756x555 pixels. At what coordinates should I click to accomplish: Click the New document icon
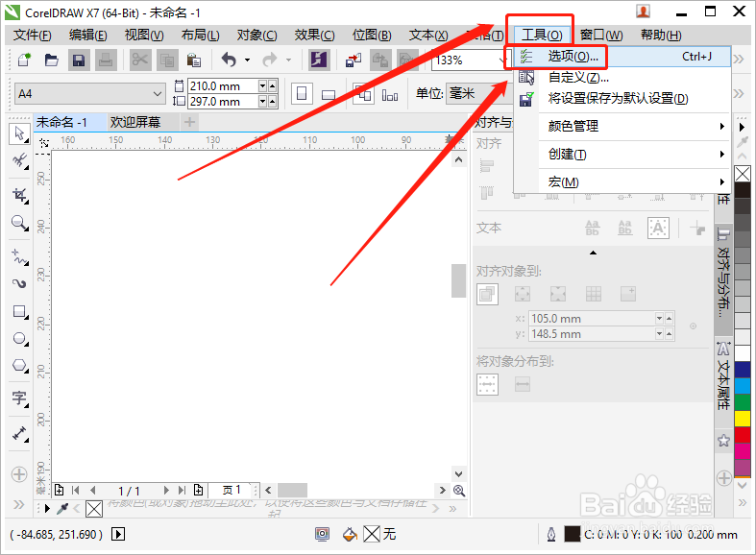tap(24, 60)
